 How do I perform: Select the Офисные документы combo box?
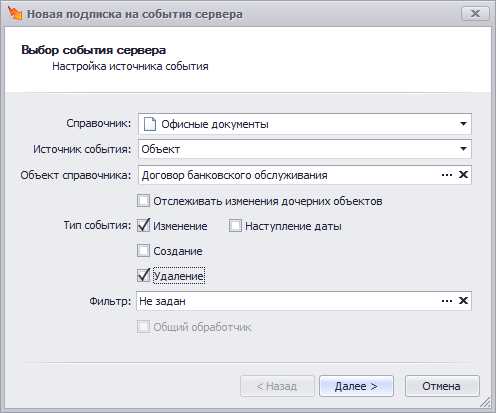(x=305, y=124)
